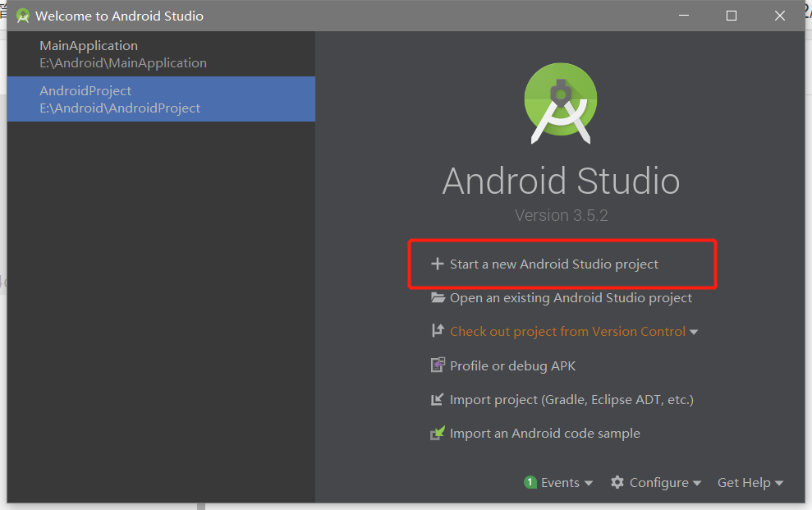Open the Events dropdown
Image resolution: width=812 pixels, height=510 pixels.
tap(560, 483)
